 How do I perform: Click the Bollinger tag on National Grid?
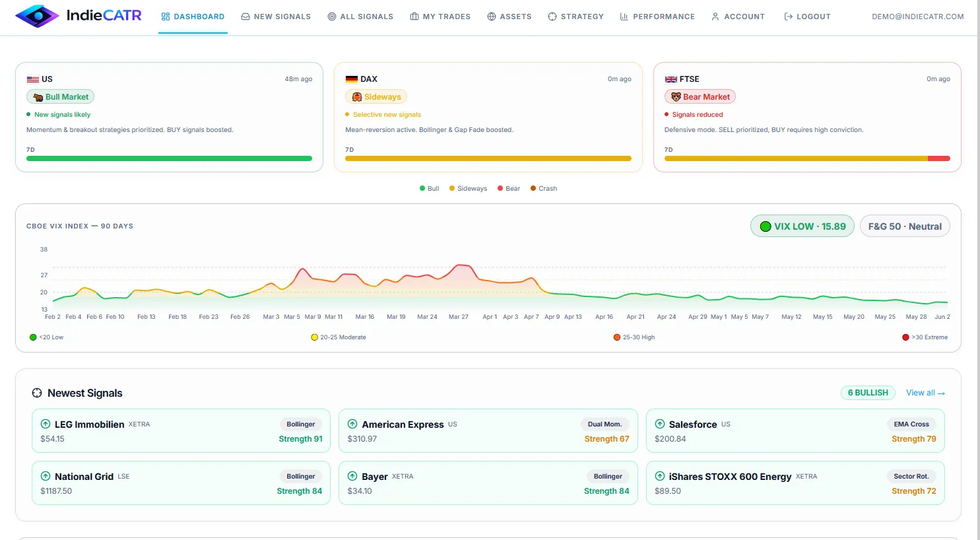click(301, 477)
